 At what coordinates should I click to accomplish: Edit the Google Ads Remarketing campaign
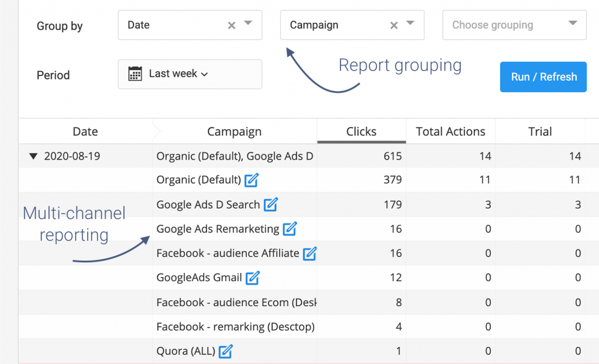pos(290,229)
